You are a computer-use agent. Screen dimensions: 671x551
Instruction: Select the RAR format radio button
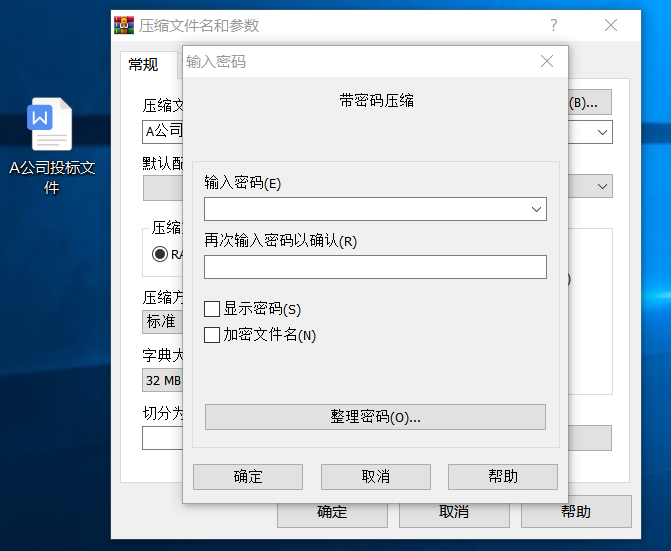160,254
